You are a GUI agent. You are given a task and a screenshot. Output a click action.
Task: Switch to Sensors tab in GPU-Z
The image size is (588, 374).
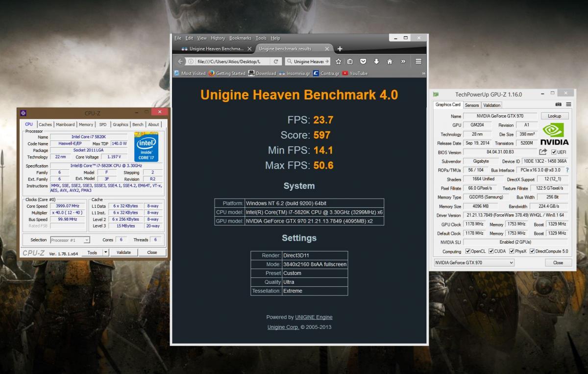[x=472, y=105]
